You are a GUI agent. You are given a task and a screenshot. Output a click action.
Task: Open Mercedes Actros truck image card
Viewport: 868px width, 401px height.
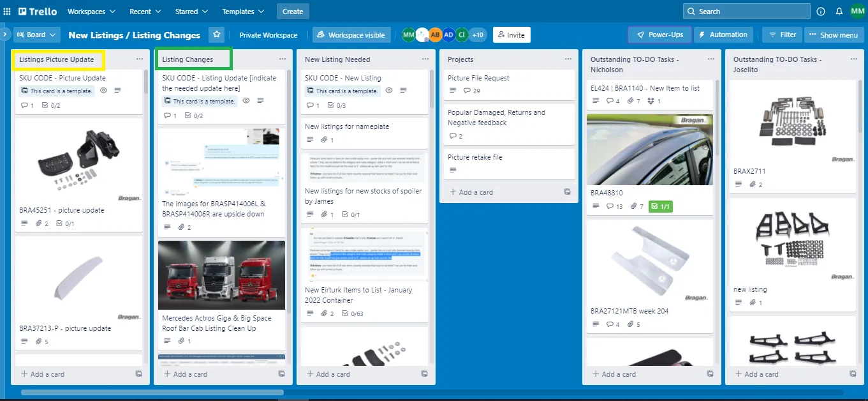pos(221,275)
